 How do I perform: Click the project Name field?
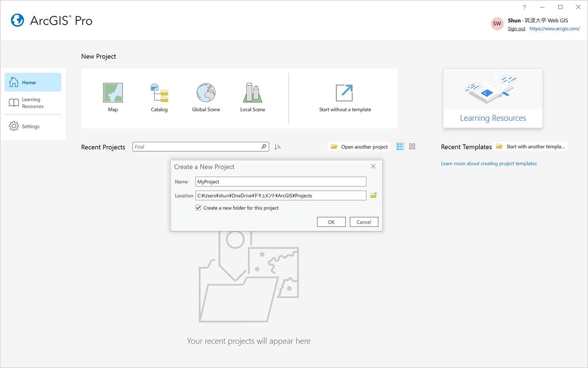tap(281, 182)
